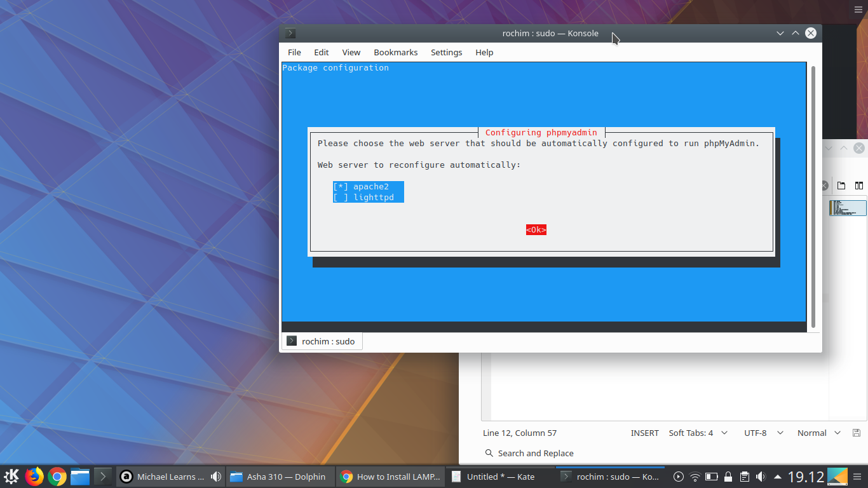This screenshot has height=488, width=868.
Task: Open the Konsole Edit menu
Action: (x=322, y=52)
